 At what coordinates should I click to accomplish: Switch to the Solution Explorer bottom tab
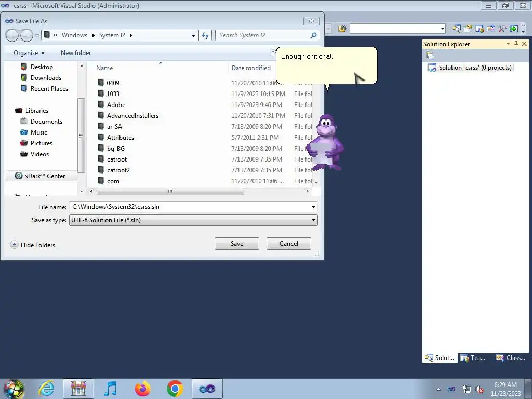(x=440, y=358)
